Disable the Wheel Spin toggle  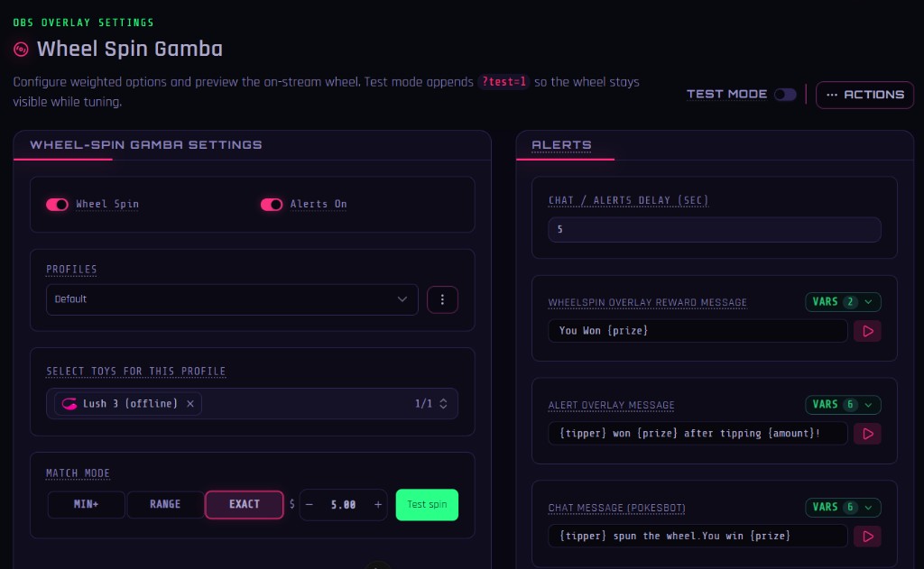(57, 205)
